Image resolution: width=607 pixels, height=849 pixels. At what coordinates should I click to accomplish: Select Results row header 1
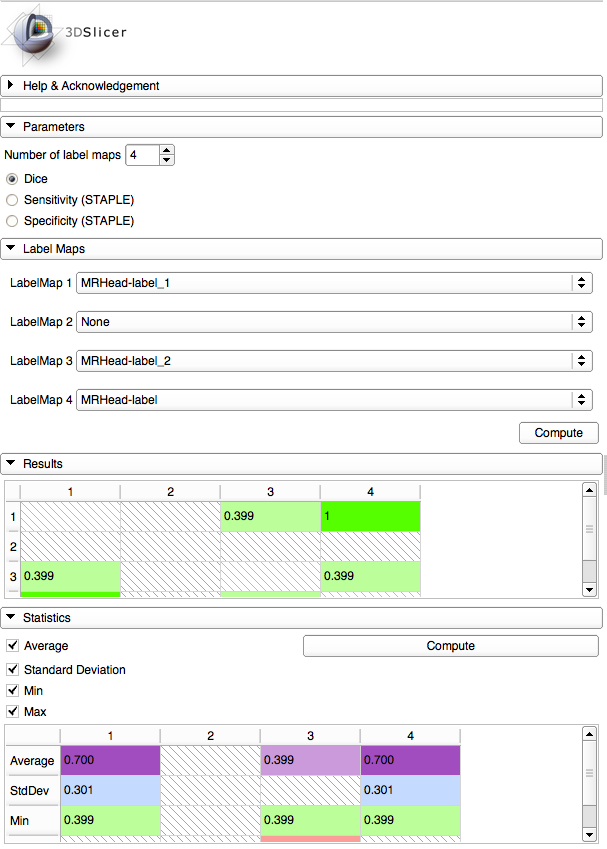pyautogui.click(x=13, y=517)
